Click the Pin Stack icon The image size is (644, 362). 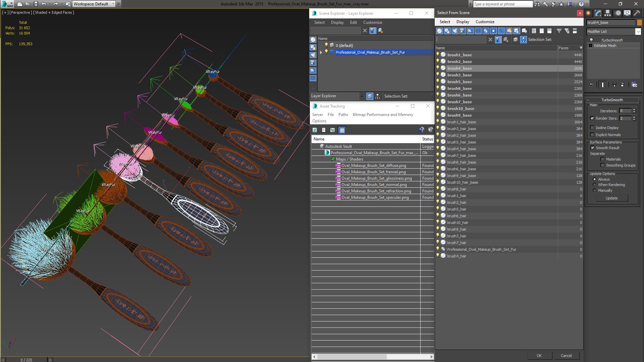pyautogui.click(x=591, y=85)
